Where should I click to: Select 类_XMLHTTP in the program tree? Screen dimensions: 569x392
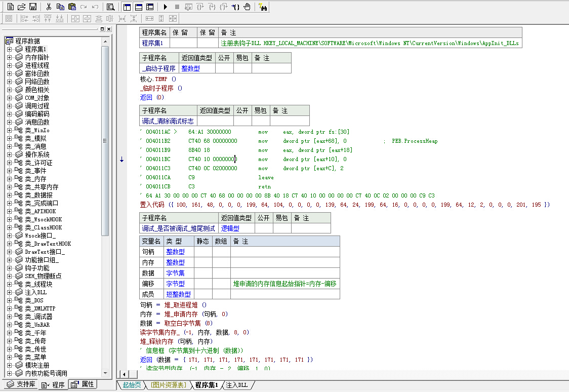tap(40, 308)
